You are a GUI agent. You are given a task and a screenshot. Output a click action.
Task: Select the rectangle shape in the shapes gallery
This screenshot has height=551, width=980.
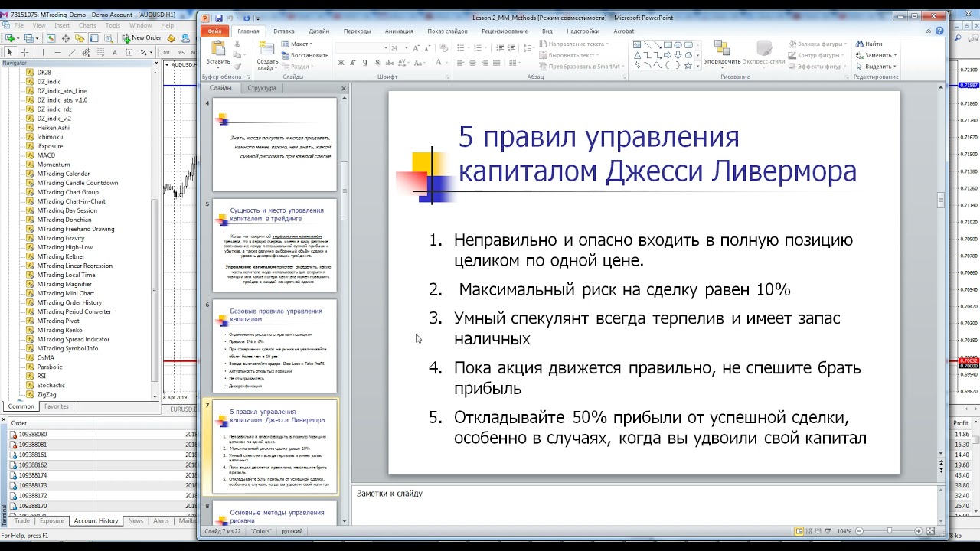668,44
